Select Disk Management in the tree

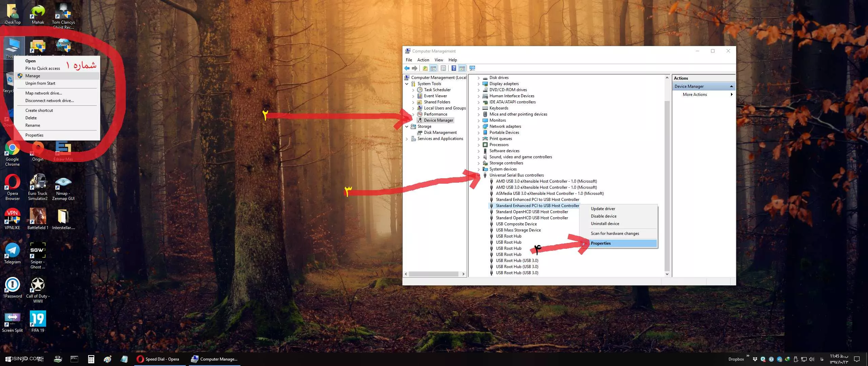click(440, 133)
